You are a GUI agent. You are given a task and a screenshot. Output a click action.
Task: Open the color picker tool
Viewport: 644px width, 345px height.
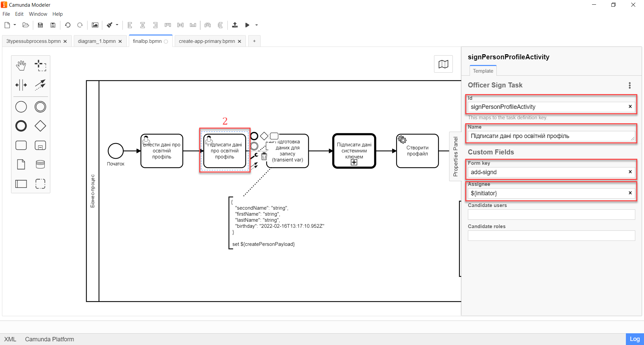(x=109, y=25)
